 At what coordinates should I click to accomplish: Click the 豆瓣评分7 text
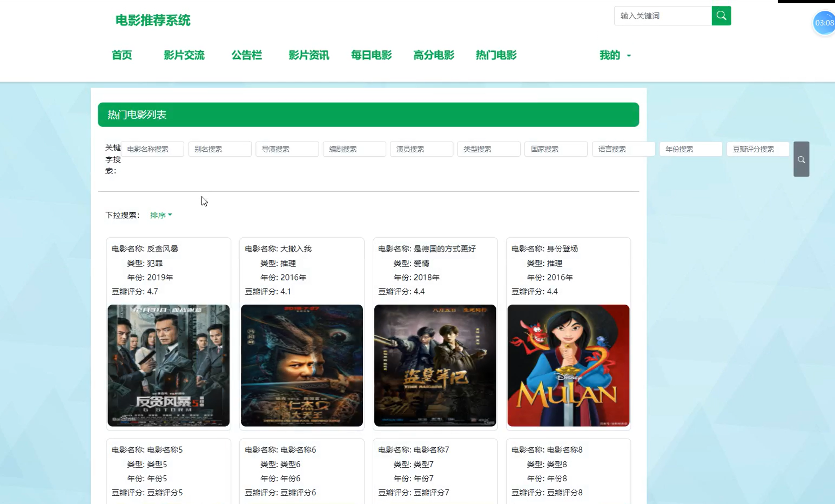coord(432,493)
